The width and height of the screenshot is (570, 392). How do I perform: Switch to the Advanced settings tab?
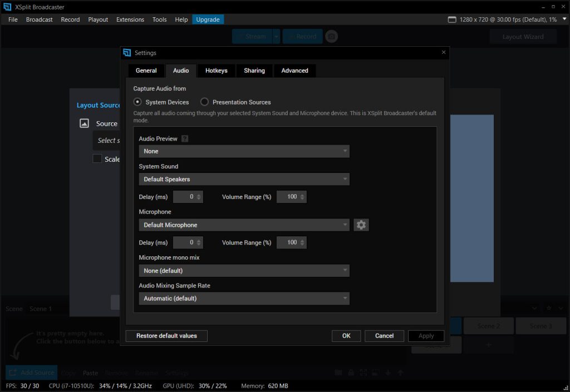[x=294, y=71]
